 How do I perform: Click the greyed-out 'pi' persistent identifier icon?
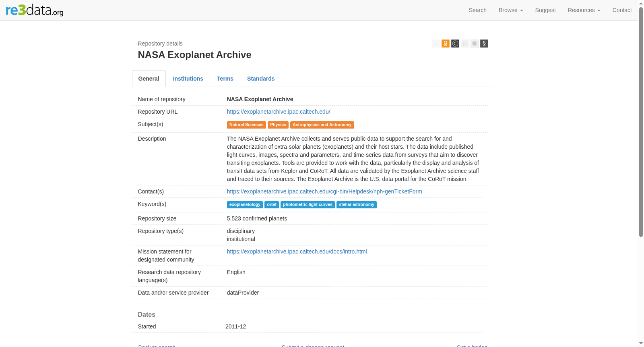point(465,44)
